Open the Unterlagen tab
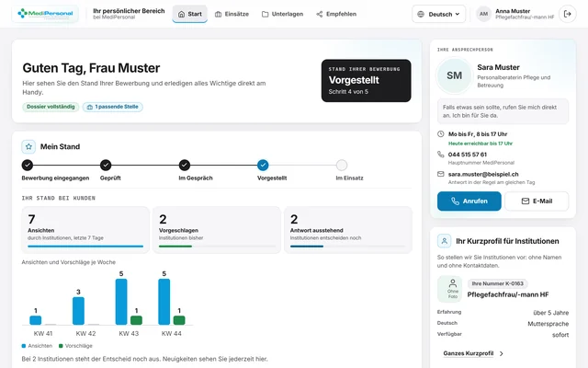Viewport: 588px width, 368px height. pyautogui.click(x=282, y=14)
